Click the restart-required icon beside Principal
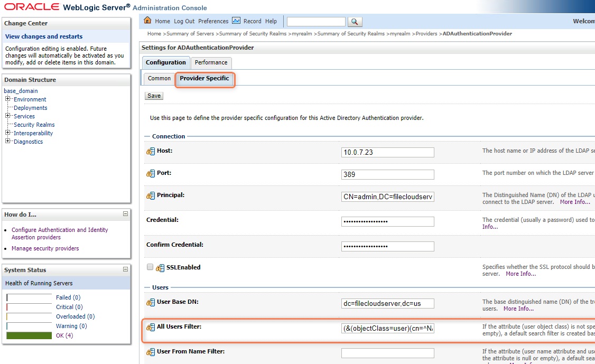Image resolution: width=595 pixels, height=364 pixels. click(x=151, y=195)
